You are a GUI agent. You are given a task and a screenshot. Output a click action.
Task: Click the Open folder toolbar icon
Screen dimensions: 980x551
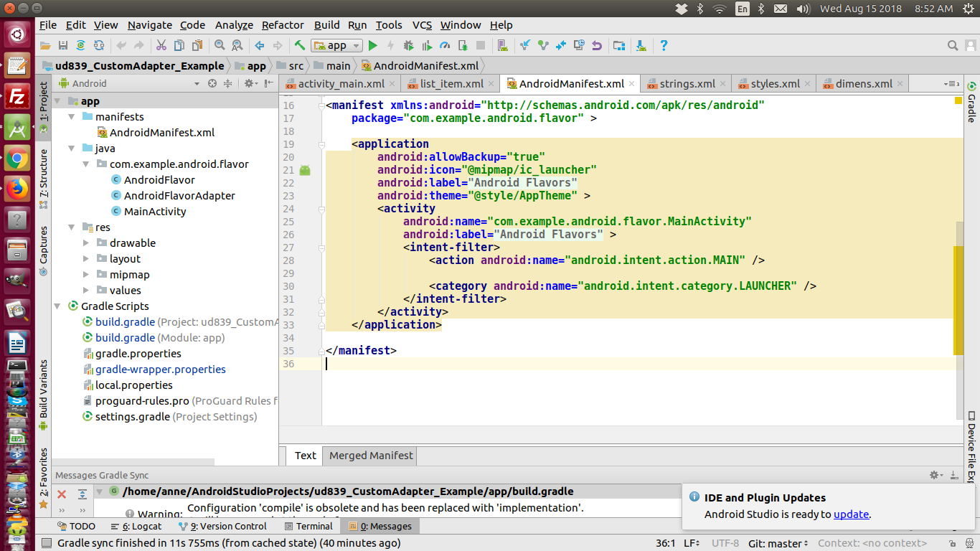click(x=46, y=45)
